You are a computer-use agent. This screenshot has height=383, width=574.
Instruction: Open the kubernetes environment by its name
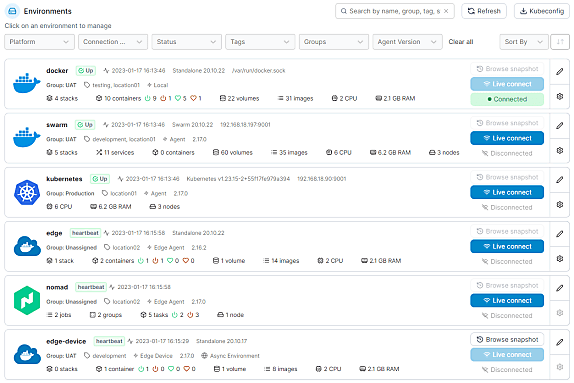pyautogui.click(x=64, y=179)
